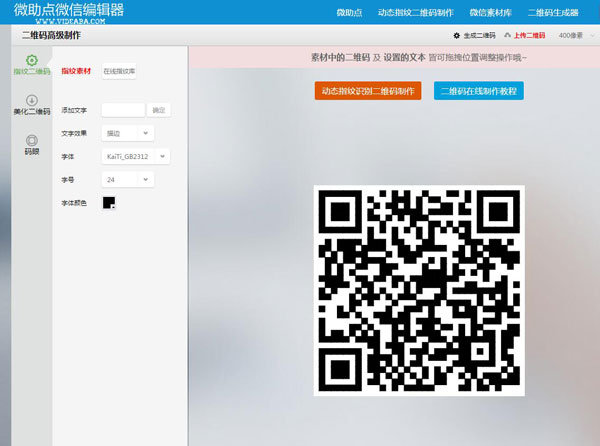Open the 微助点 menu item
Screen dimensions: 600x446
(x=349, y=13)
